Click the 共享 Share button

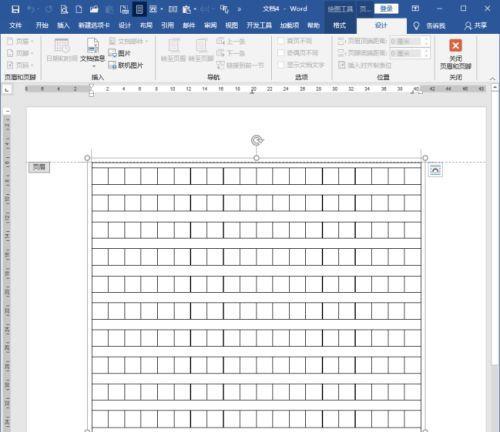[x=476, y=25]
